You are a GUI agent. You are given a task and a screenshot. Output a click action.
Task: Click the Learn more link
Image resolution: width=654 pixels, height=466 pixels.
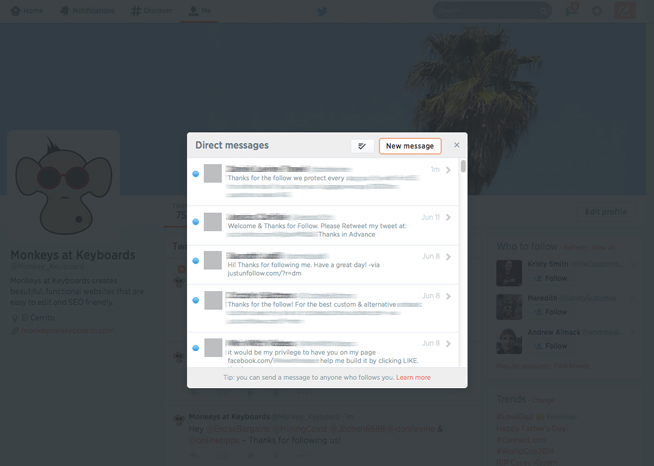click(x=413, y=378)
